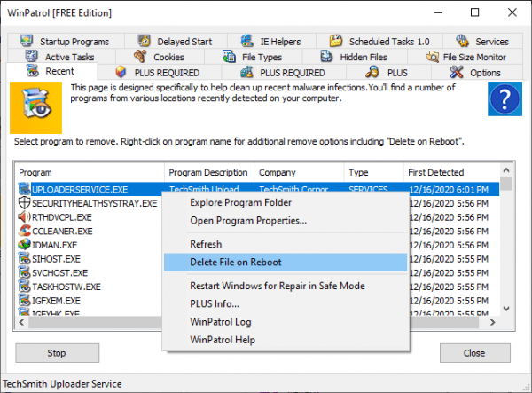Sort by the Type column header
The image size is (532, 393).
click(373, 172)
